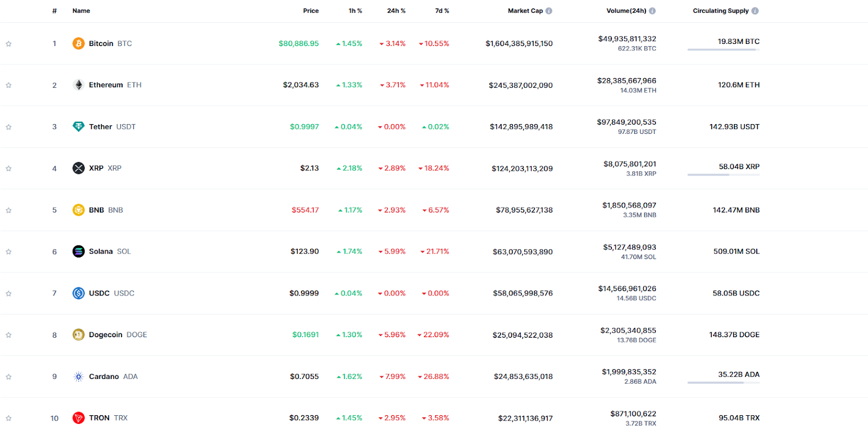Viewport: 868px width, 438px height.
Task: Click the Solana logo icon
Action: click(79, 252)
